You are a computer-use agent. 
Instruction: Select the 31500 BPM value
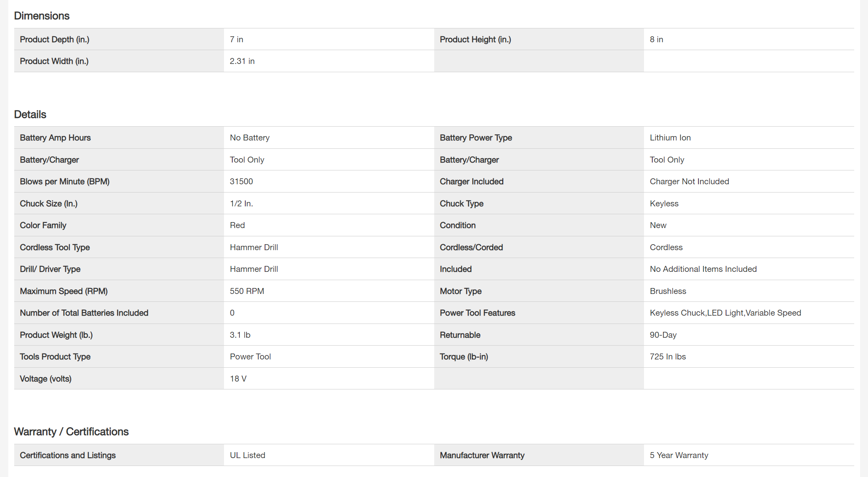(241, 181)
